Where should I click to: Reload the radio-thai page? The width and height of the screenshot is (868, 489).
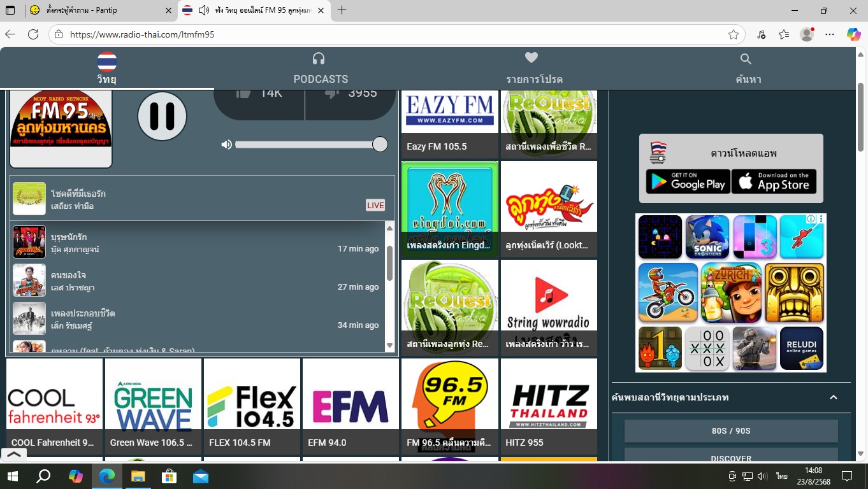33,34
